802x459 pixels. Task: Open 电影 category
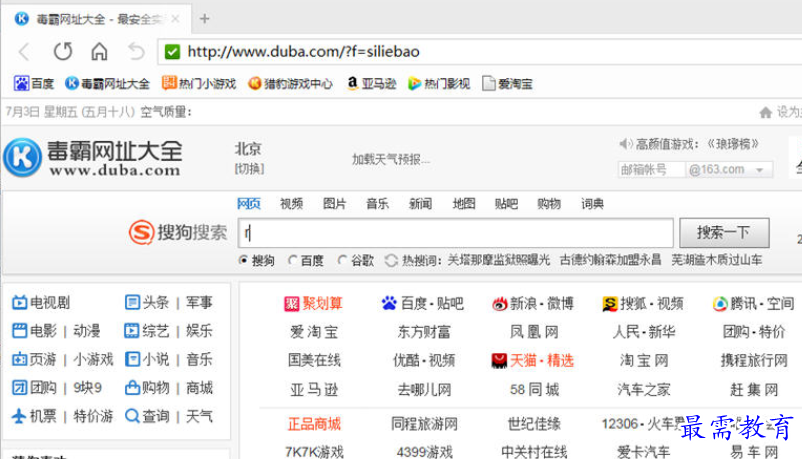tap(34, 331)
